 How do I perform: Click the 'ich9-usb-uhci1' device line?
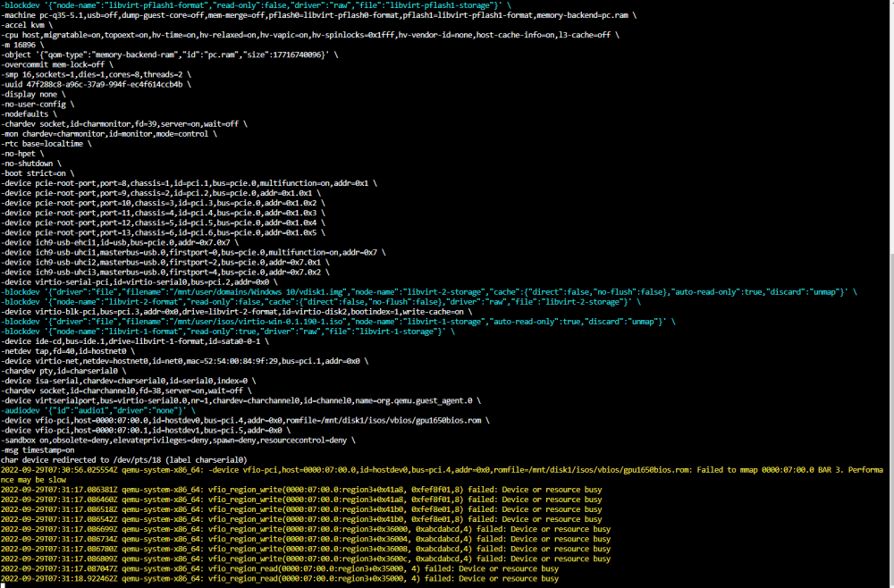(x=193, y=252)
